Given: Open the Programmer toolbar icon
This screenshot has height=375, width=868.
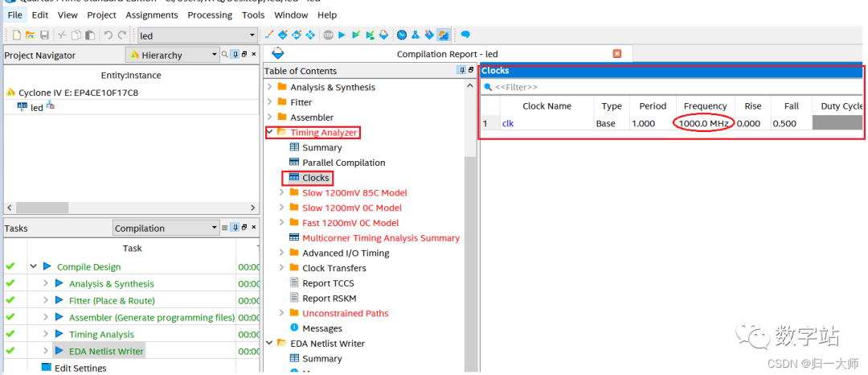Looking at the screenshot, I should [x=429, y=35].
